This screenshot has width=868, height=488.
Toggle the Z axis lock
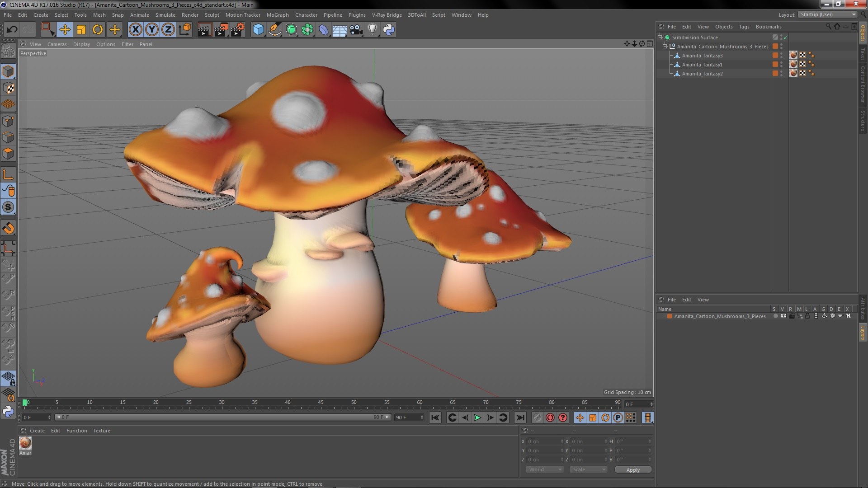[168, 30]
